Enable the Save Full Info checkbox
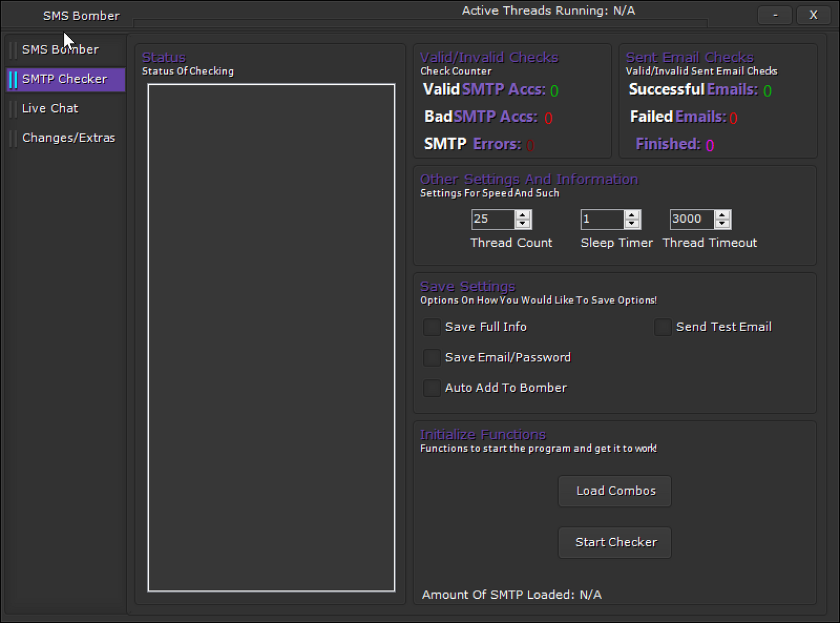The width and height of the screenshot is (840, 623). [x=432, y=327]
